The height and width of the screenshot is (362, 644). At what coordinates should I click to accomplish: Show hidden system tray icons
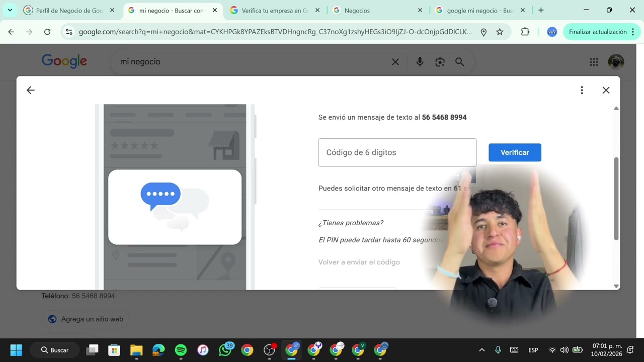tap(481, 350)
